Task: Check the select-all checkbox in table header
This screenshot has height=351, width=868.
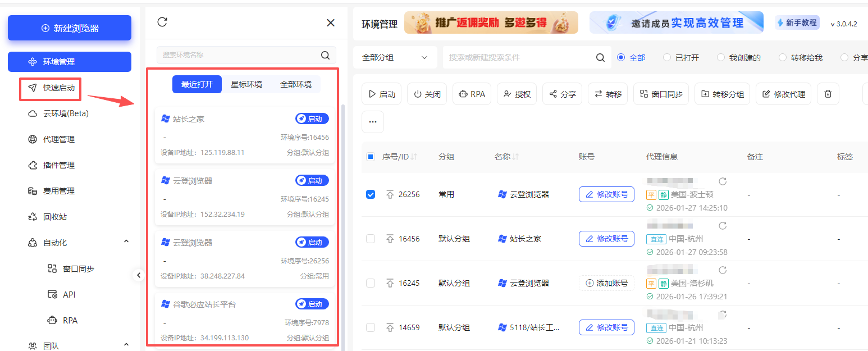Action: coord(370,157)
